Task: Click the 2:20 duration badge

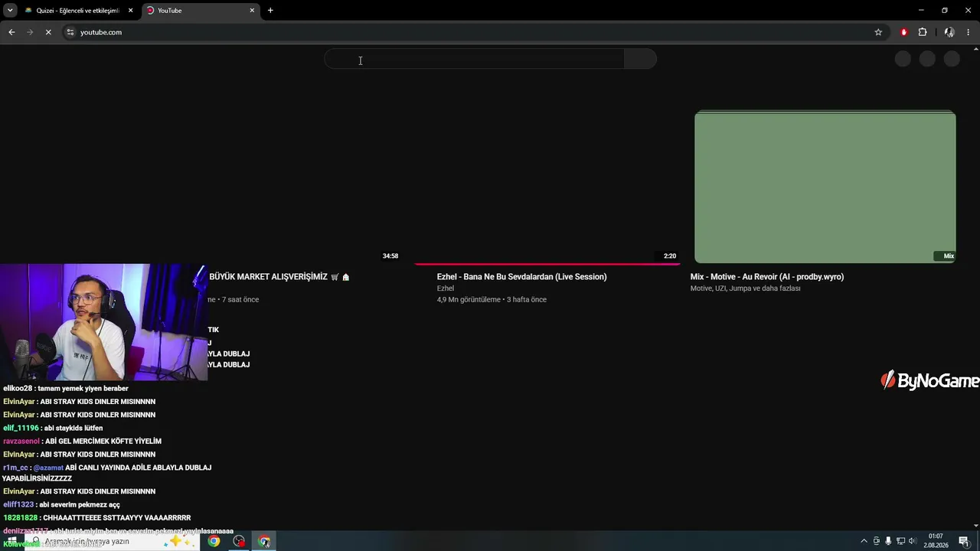Action: click(x=670, y=256)
